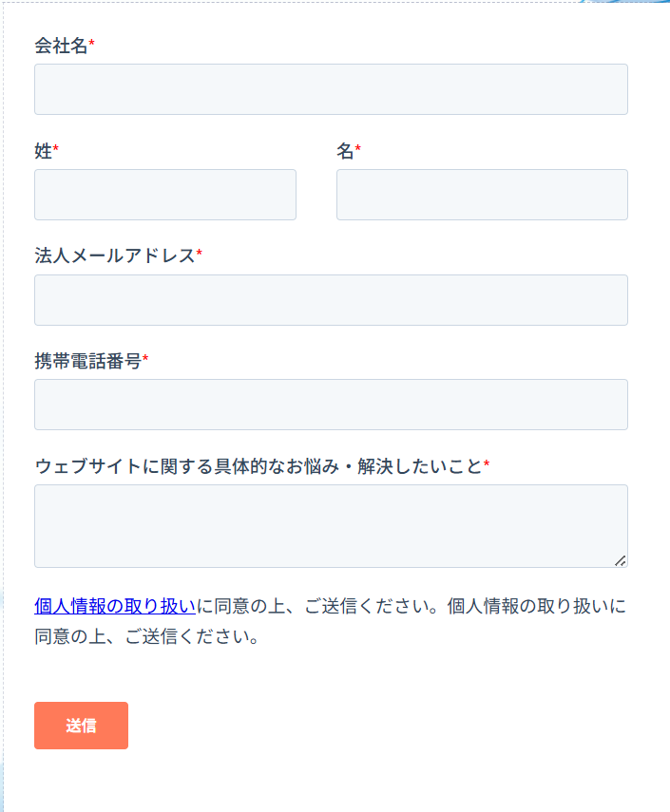This screenshot has height=812, width=670.
Task: Click the 名 label above its field
Action: pos(345,151)
